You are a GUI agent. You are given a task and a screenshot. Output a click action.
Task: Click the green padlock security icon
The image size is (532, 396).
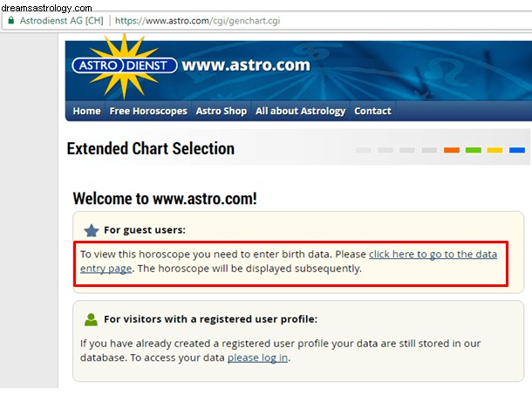(10, 20)
